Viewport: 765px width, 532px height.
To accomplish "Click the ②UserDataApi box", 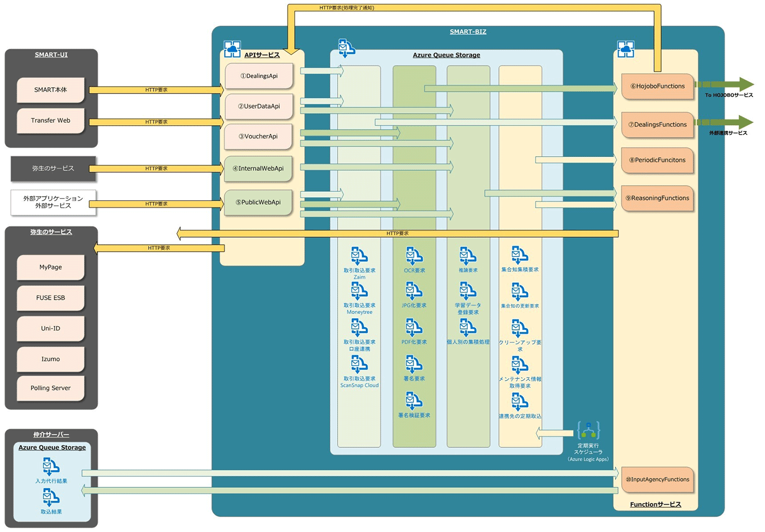I will click(x=259, y=107).
